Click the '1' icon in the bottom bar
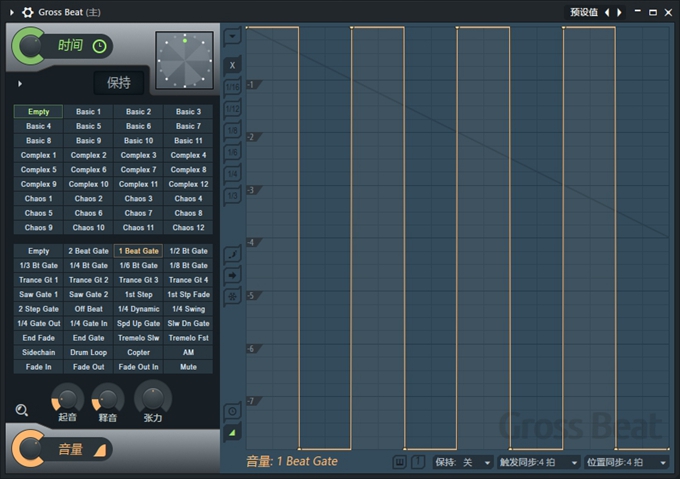680x479 pixels. pyautogui.click(x=418, y=462)
